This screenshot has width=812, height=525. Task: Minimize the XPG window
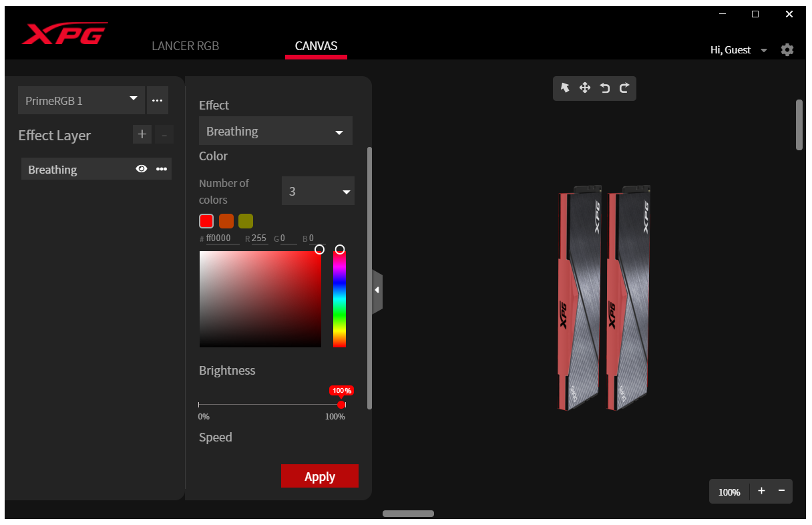[723, 14]
